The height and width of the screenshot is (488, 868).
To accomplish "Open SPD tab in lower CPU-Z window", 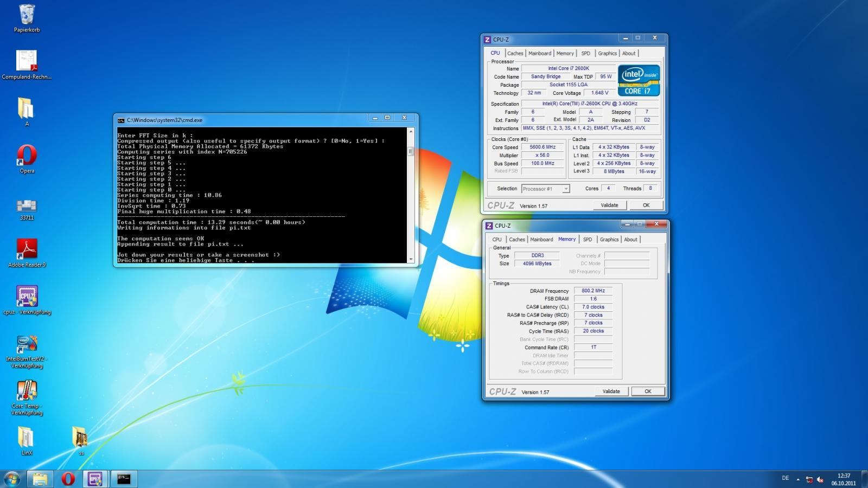I will (588, 239).
